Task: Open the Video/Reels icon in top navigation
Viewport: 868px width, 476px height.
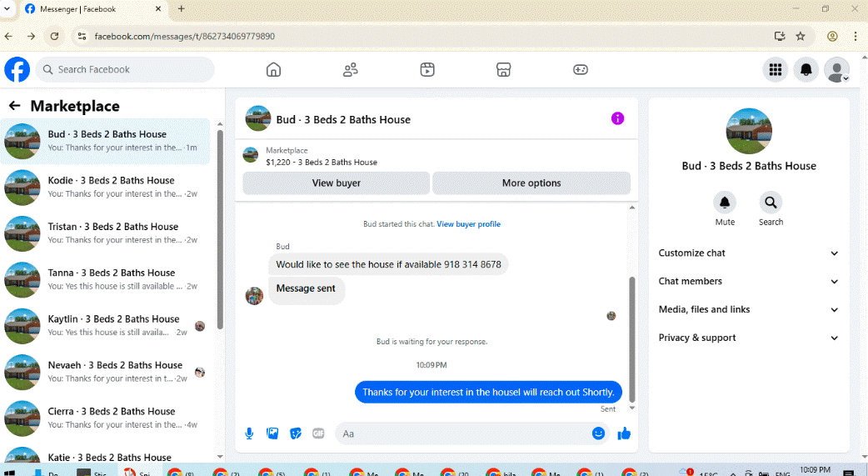Action: click(427, 70)
